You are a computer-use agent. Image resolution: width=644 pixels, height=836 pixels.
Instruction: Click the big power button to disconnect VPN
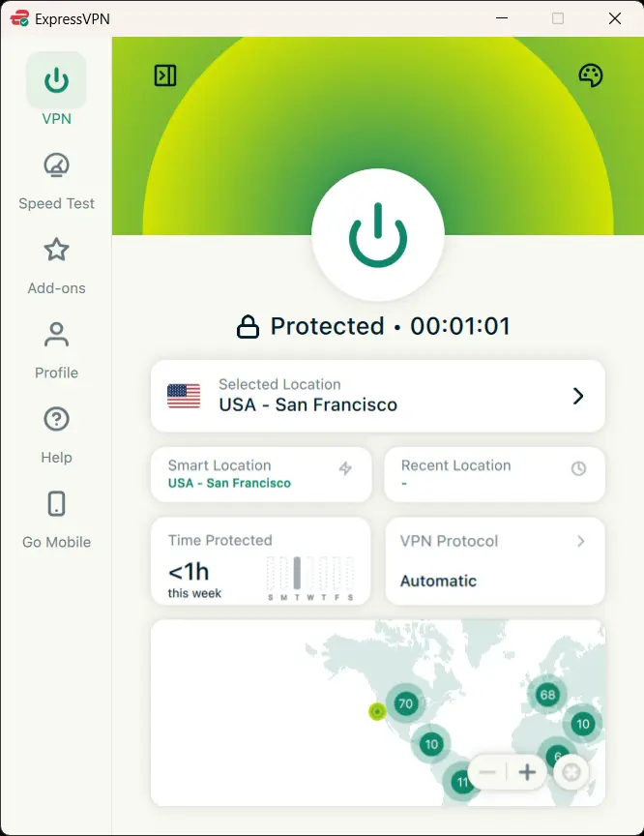(378, 235)
